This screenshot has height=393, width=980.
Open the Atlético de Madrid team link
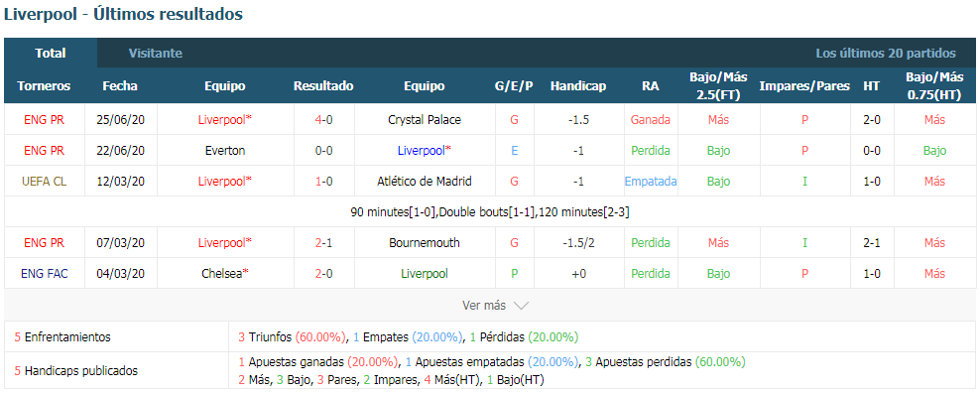pyautogui.click(x=425, y=181)
